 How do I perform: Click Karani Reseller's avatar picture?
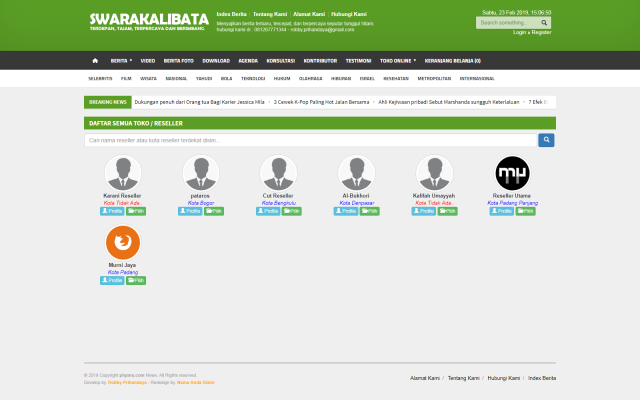[x=122, y=172]
